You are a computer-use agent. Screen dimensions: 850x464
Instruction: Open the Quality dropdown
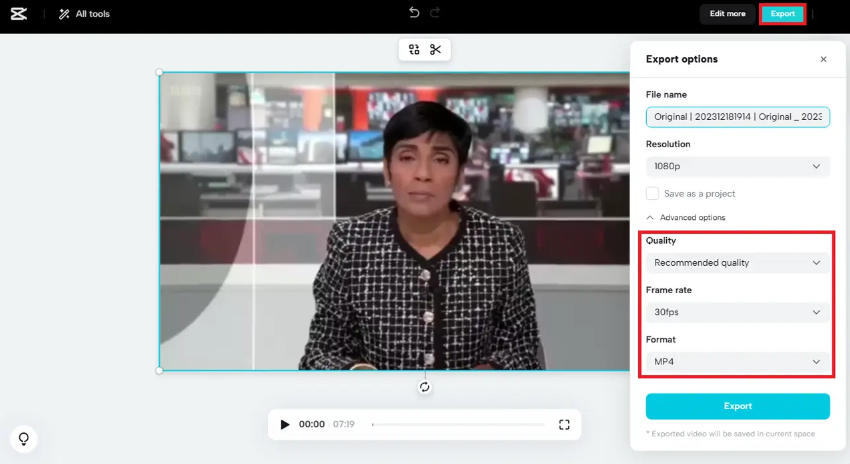737,263
